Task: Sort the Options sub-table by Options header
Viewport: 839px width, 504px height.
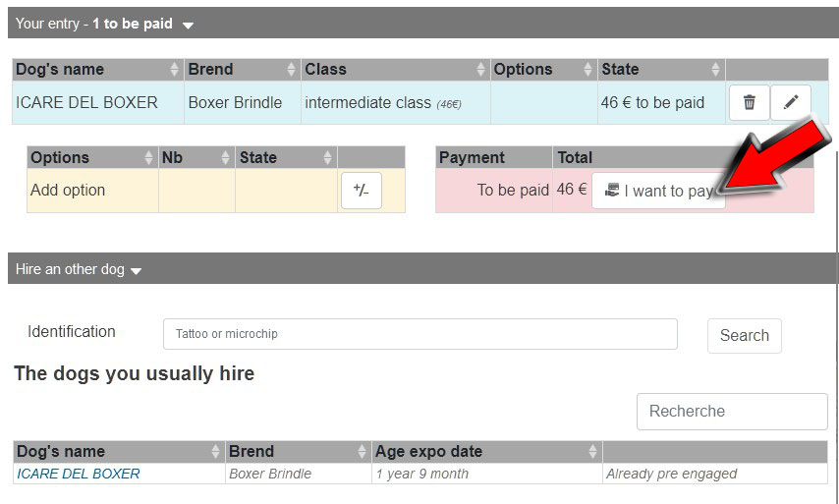Action: [92, 157]
